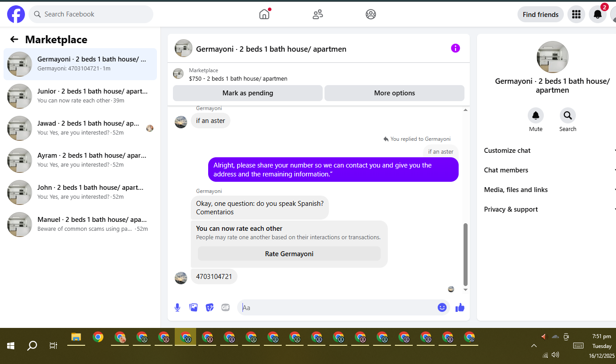Viewport: 616px width, 364px height.
Task: Open the notifications bell
Action: coord(598,14)
